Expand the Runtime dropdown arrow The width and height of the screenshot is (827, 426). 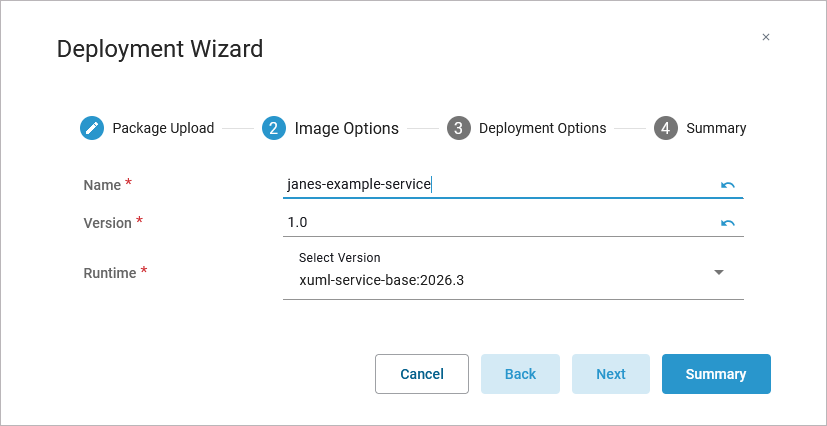click(718, 272)
